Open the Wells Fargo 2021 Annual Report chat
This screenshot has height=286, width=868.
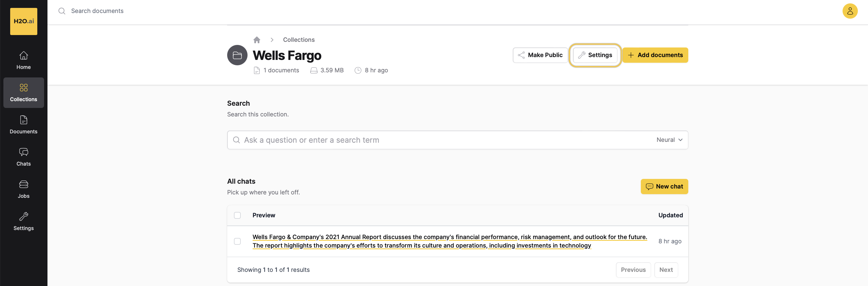tap(450, 241)
